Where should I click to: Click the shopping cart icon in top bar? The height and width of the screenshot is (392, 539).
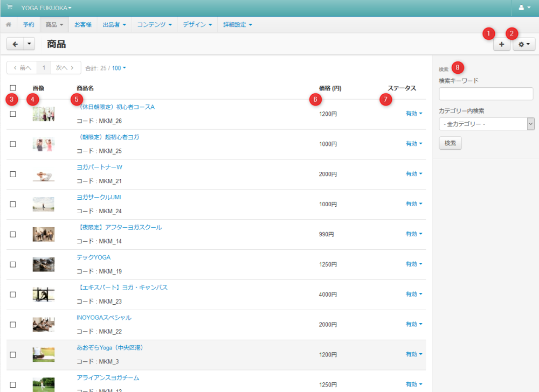coord(10,7)
